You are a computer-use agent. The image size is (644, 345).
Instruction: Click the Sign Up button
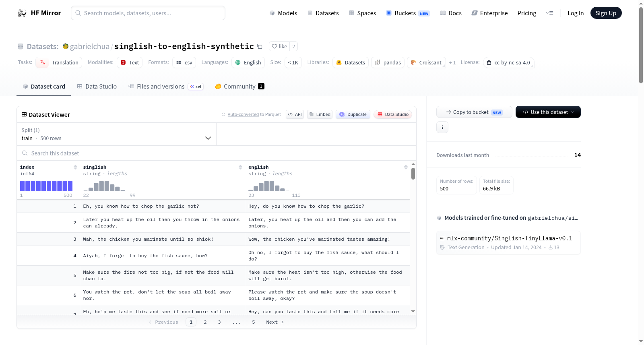[606, 13]
